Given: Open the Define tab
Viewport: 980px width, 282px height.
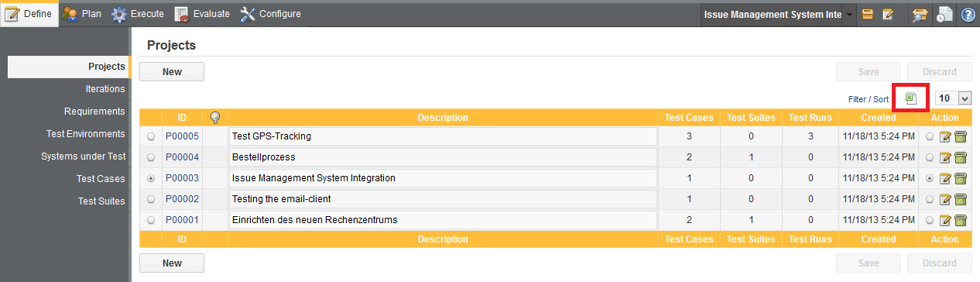Looking at the screenshot, I should pos(29,14).
